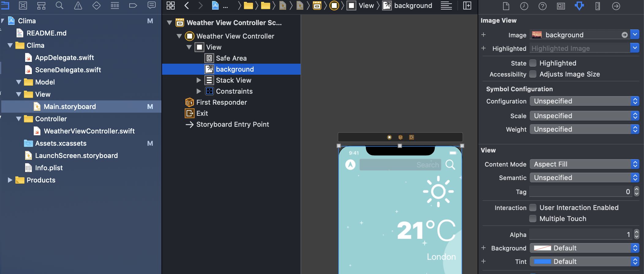Add variation for Image property plus

(x=483, y=35)
